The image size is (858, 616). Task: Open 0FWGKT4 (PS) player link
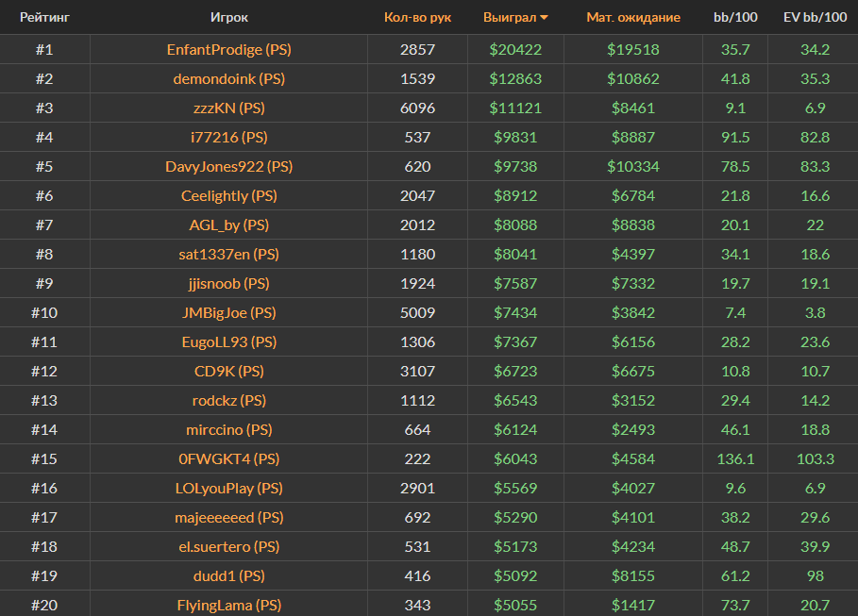pos(229,458)
